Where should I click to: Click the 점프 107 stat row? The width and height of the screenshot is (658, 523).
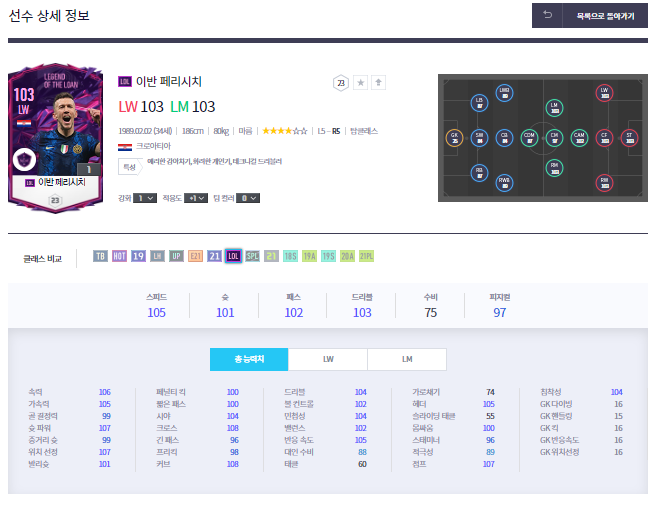(x=454, y=464)
